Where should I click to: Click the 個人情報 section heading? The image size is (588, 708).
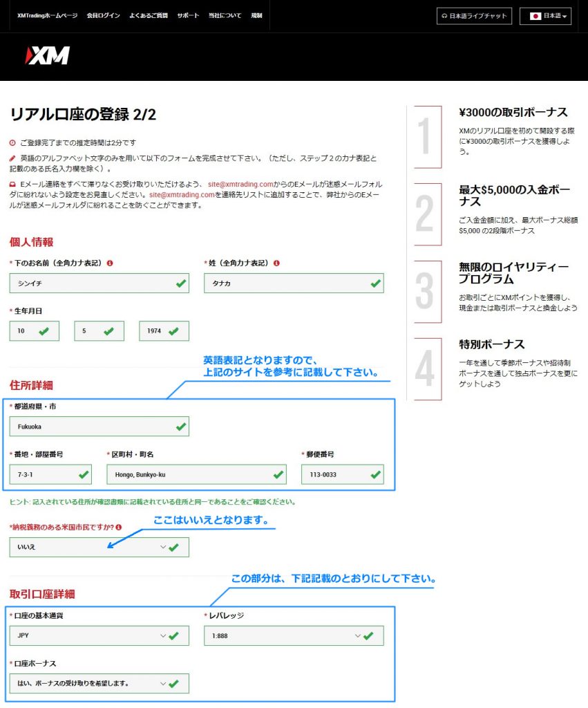tap(32, 242)
